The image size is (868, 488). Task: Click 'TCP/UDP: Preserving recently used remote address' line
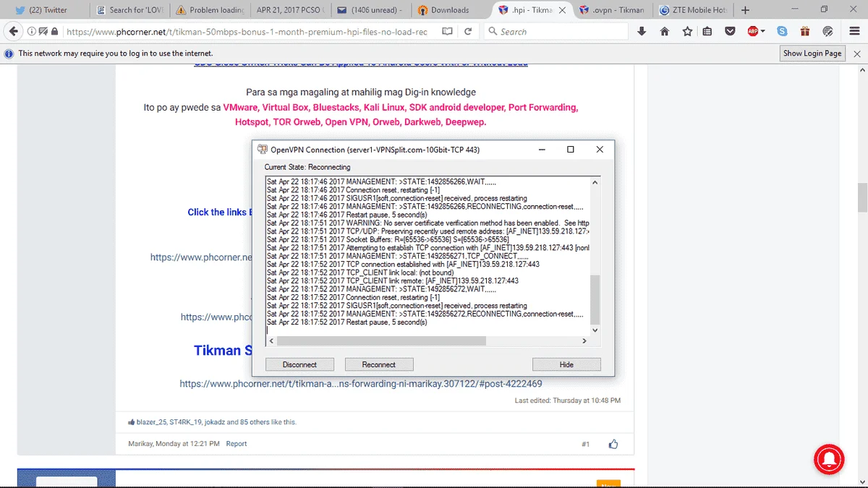click(x=427, y=231)
